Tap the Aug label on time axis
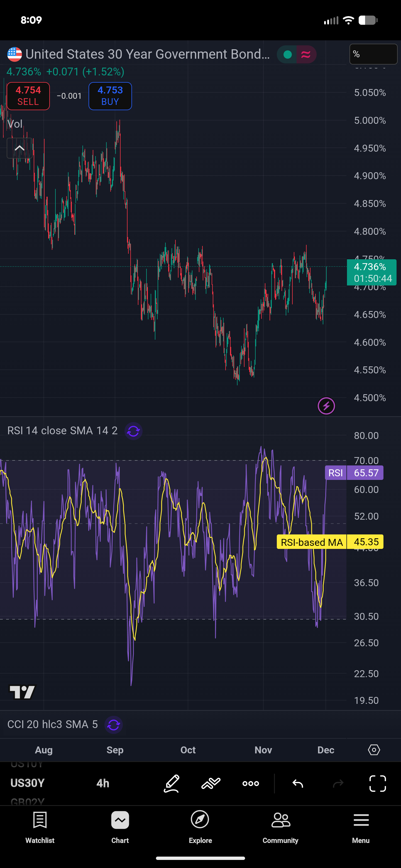Screen dimensions: 401x868 44,750
